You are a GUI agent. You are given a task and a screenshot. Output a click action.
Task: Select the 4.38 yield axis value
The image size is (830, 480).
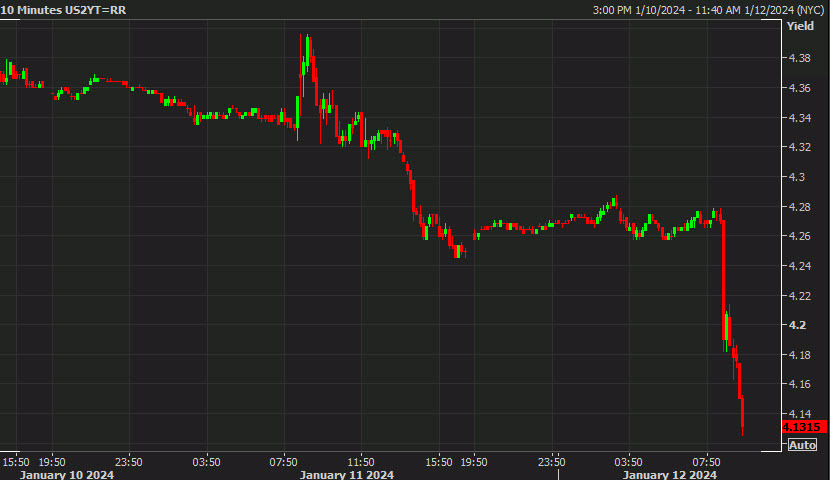coord(799,58)
